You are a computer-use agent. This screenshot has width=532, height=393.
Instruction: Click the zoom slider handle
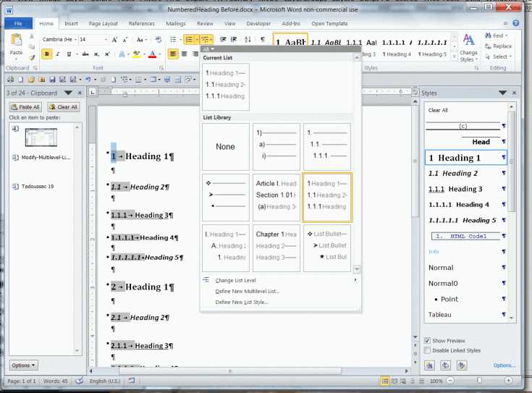478,381
